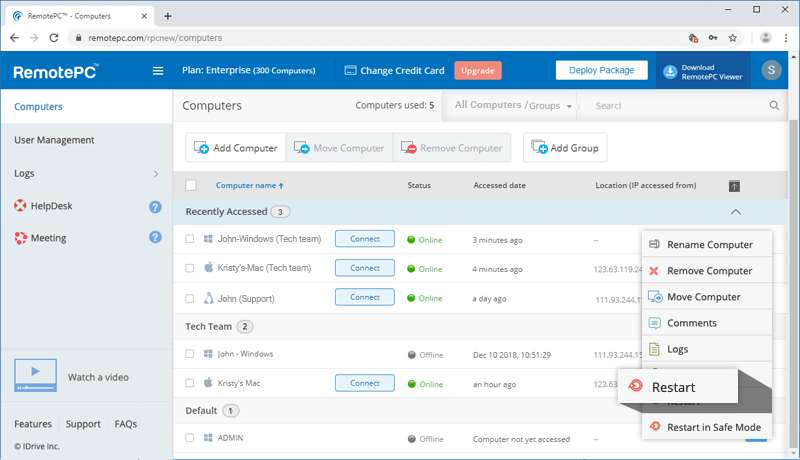Click the highlighted Restart option
This screenshot has height=460, width=800.
pyautogui.click(x=678, y=387)
